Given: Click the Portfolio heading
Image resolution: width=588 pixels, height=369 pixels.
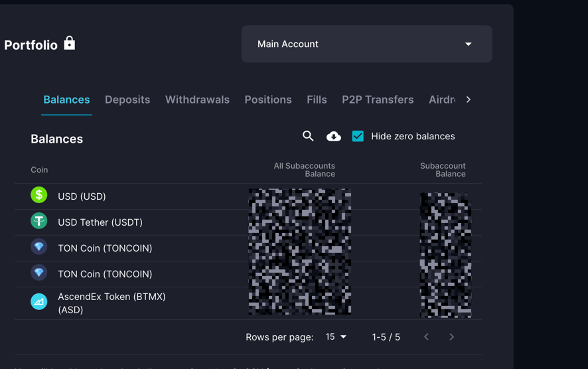Looking at the screenshot, I should [31, 45].
